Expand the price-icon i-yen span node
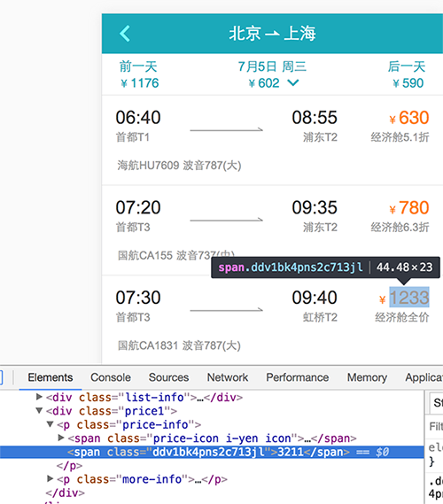The width and height of the screenshot is (443, 504). [x=60, y=438]
